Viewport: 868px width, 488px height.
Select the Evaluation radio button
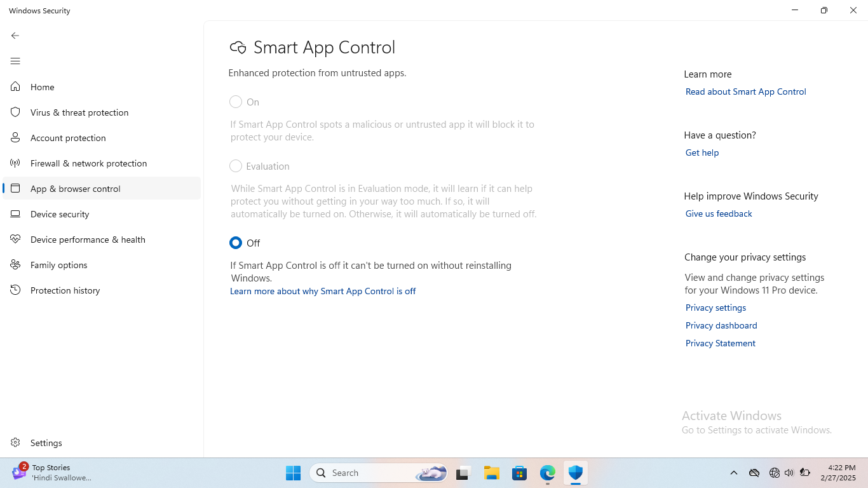tap(235, 166)
